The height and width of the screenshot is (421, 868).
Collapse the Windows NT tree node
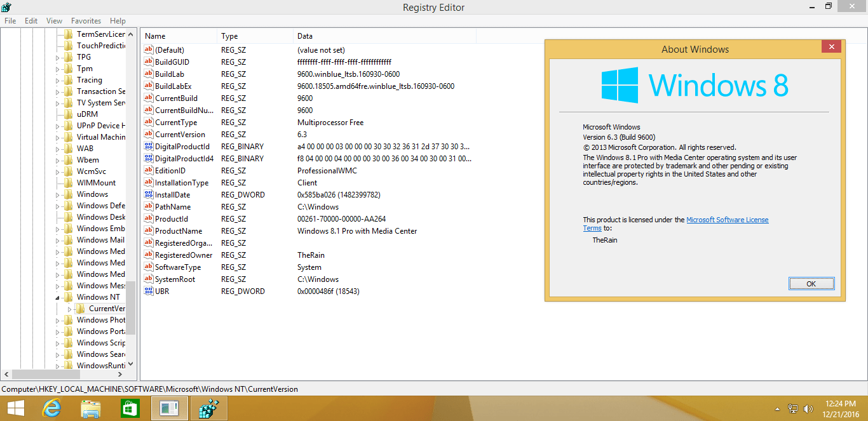click(x=57, y=297)
